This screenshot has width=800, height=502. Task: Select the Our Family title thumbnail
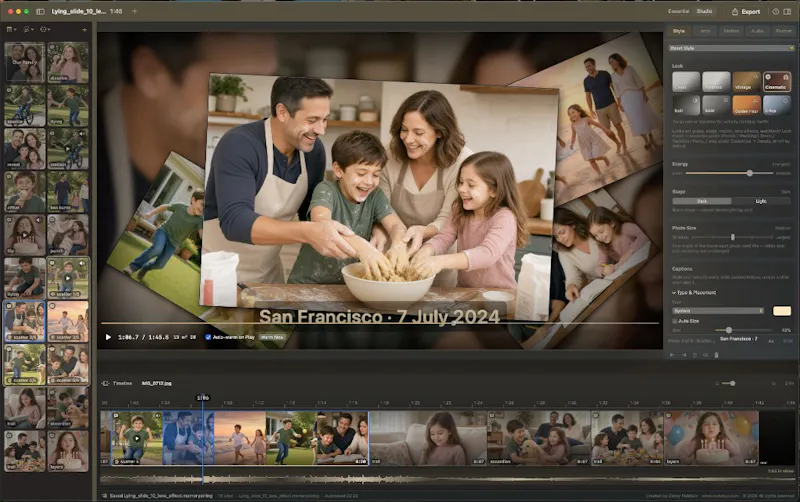(x=24, y=62)
